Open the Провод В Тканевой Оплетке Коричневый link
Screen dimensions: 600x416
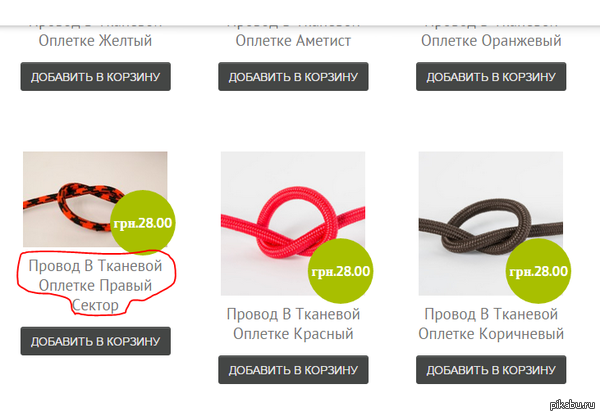(x=491, y=324)
